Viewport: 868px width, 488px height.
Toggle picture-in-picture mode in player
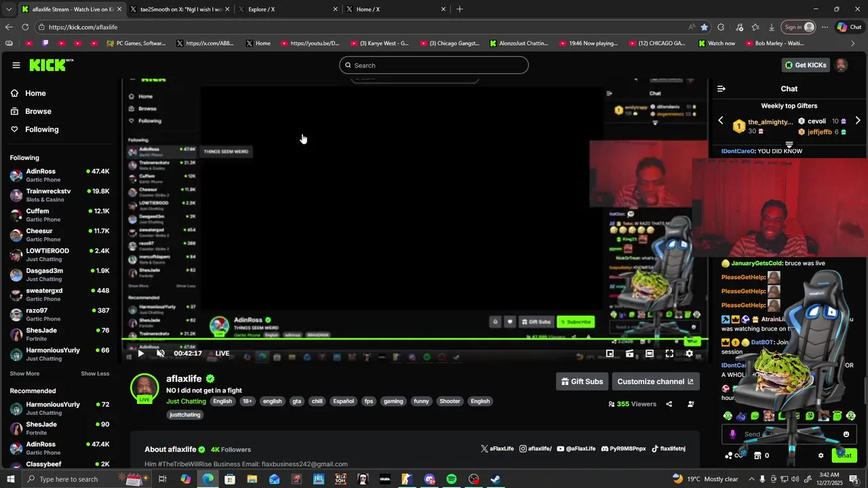coord(610,353)
